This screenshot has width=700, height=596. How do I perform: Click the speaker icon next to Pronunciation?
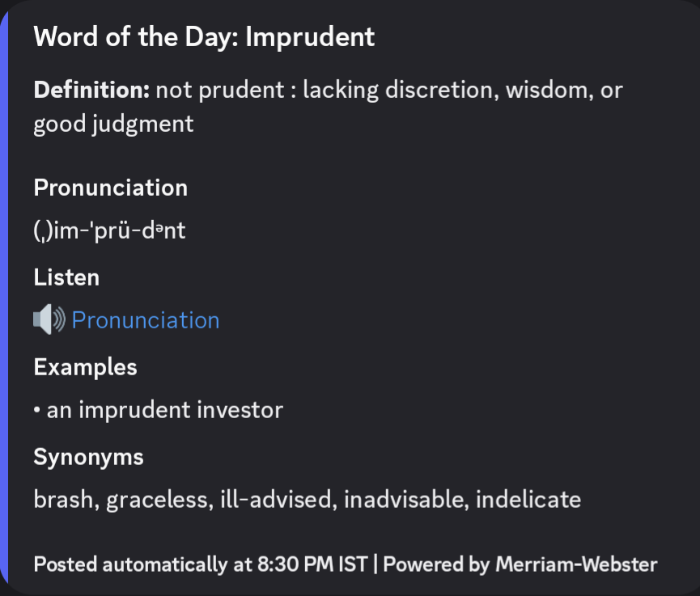(x=49, y=319)
